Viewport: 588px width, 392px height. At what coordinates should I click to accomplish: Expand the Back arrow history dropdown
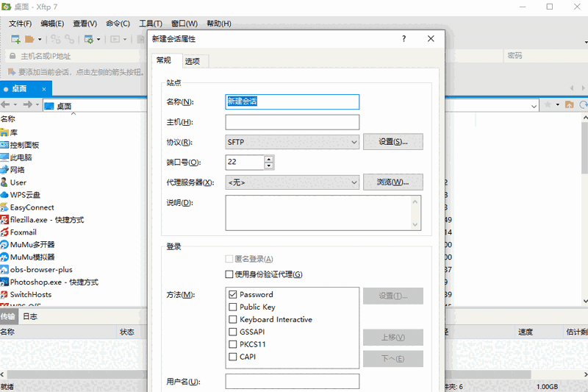[x=15, y=104]
